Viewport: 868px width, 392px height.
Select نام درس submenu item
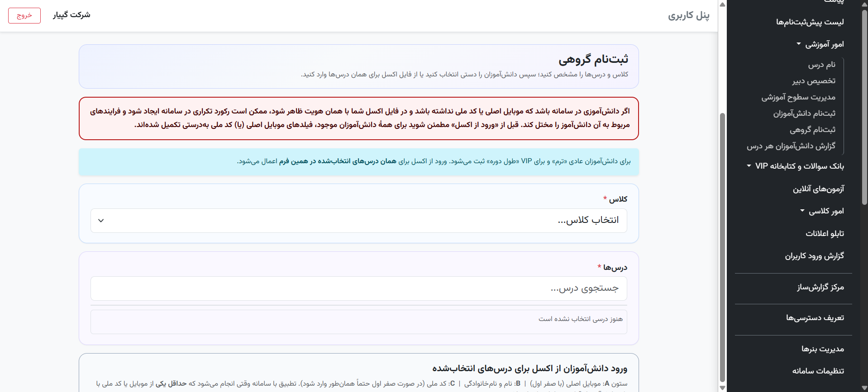[x=822, y=65]
